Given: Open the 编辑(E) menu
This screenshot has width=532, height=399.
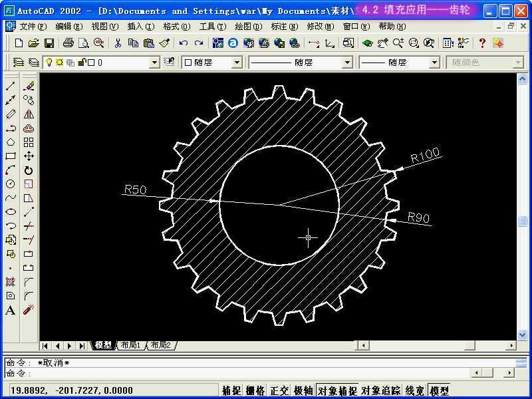Looking at the screenshot, I should [69, 27].
